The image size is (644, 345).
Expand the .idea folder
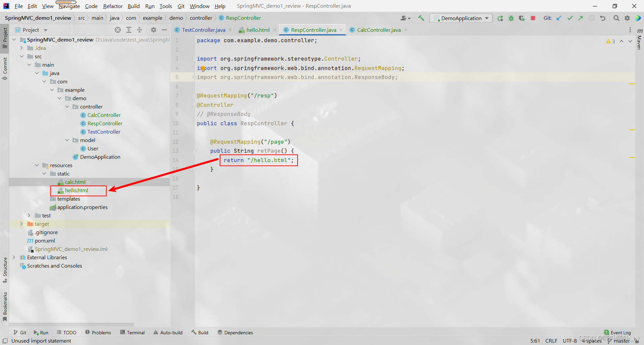pos(22,48)
